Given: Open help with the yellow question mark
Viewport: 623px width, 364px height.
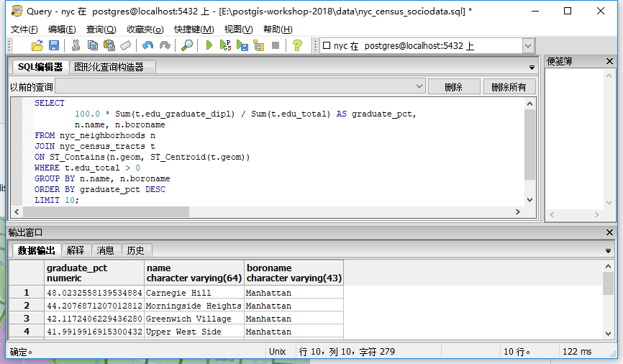Looking at the screenshot, I should 297,46.
